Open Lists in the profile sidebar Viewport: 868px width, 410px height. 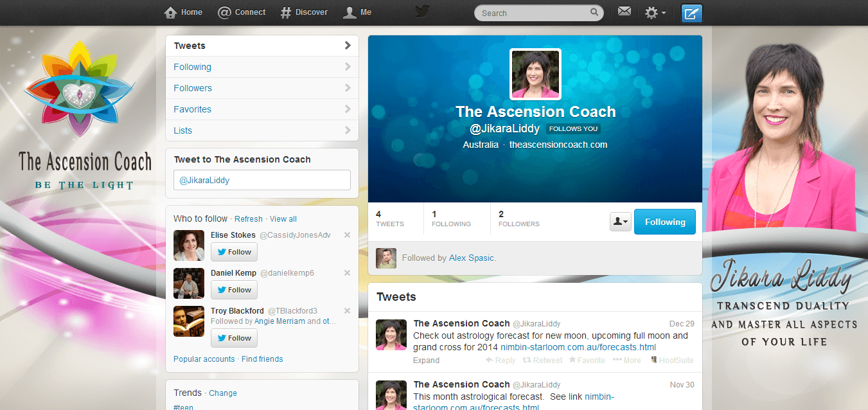262,130
